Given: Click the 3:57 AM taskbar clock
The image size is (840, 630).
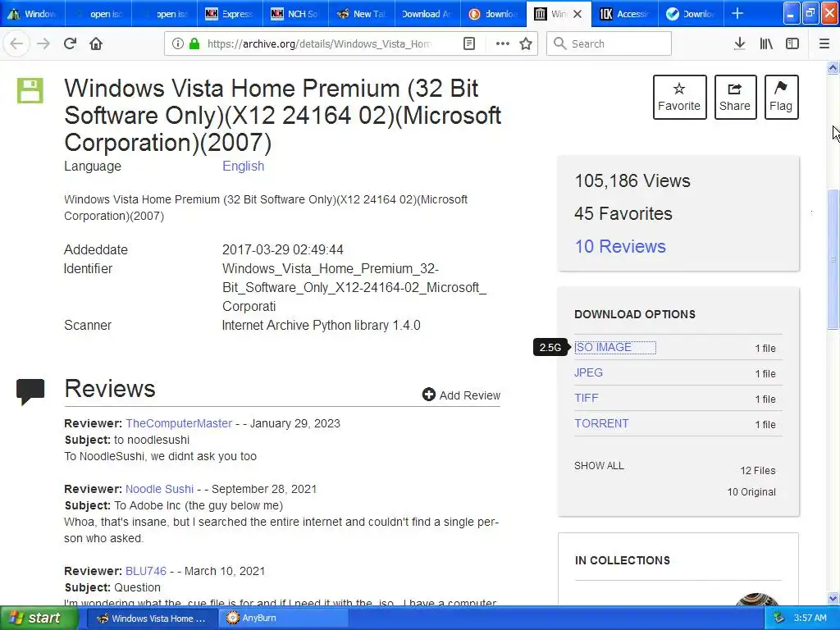Looking at the screenshot, I should click(810, 619).
